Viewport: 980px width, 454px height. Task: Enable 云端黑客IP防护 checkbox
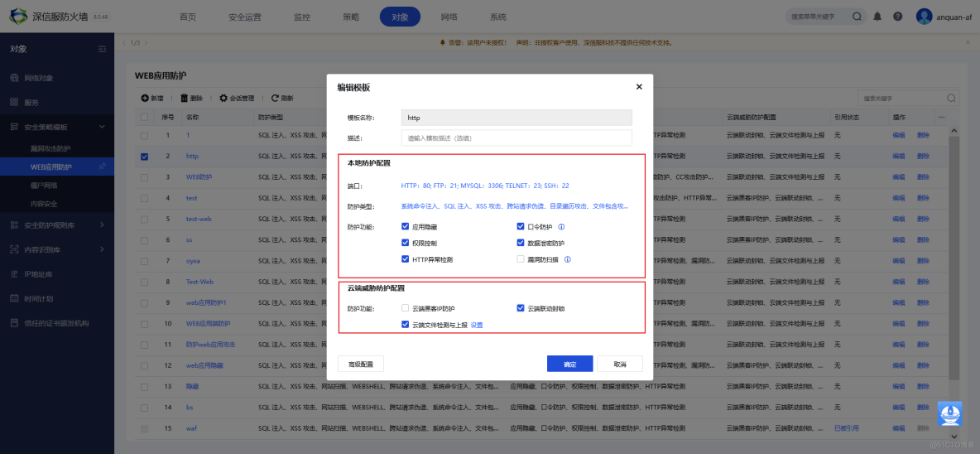405,308
